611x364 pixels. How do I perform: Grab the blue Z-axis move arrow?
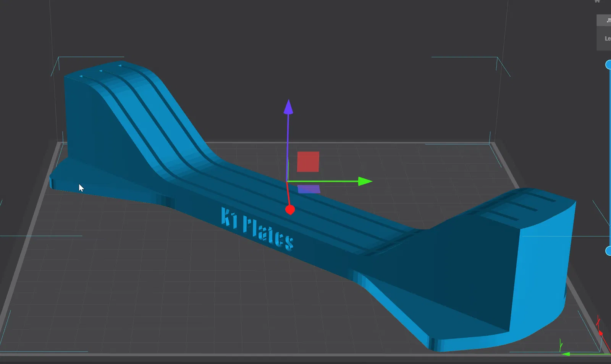coord(288,107)
